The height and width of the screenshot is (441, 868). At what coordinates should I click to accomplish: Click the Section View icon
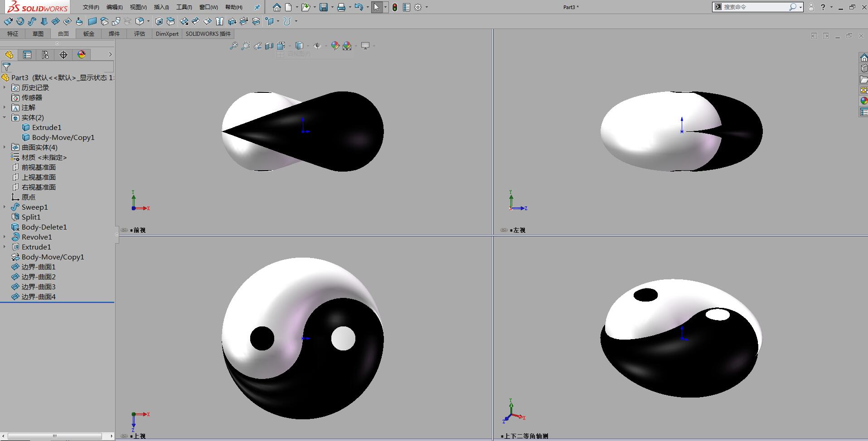point(269,46)
